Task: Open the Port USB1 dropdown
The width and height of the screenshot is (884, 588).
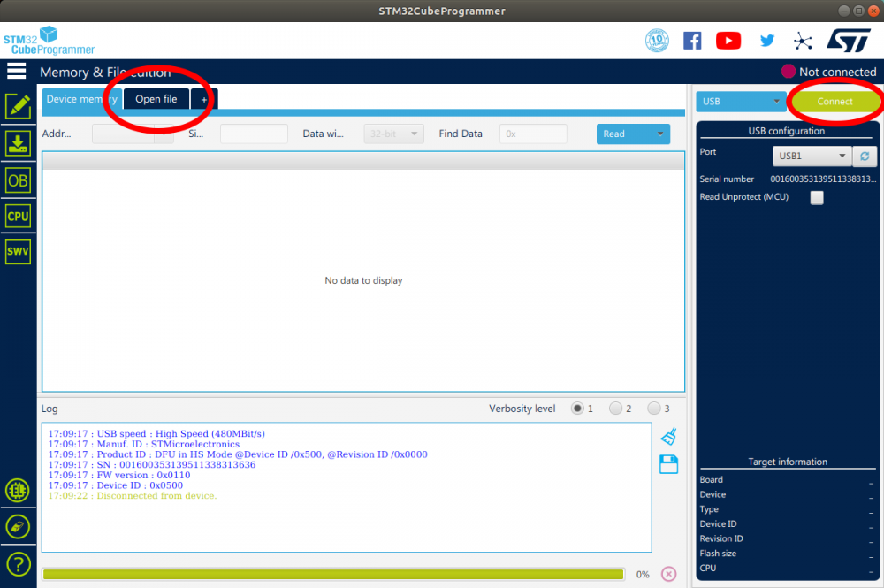Action: 812,156
